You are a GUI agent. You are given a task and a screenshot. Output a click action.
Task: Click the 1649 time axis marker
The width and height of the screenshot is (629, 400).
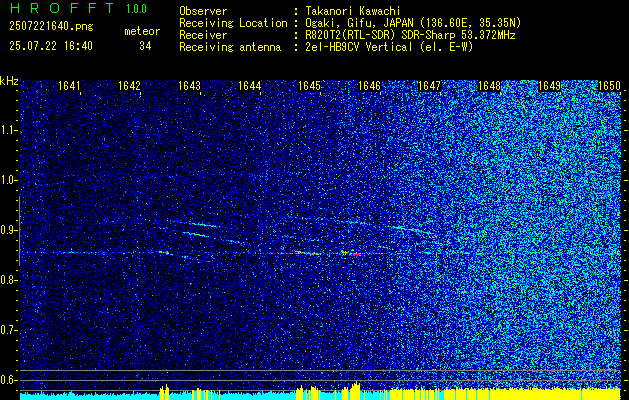pyautogui.click(x=550, y=86)
